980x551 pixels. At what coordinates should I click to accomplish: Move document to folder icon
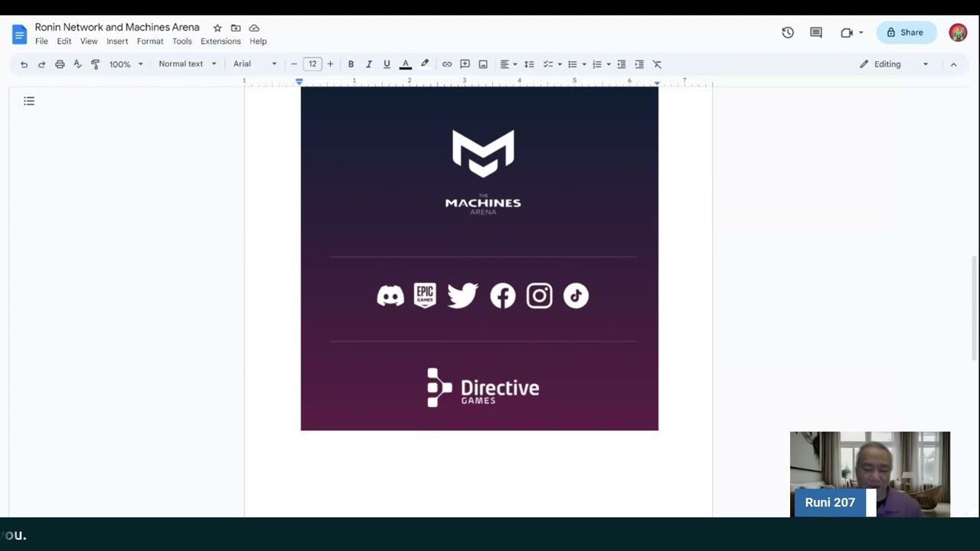236,28
